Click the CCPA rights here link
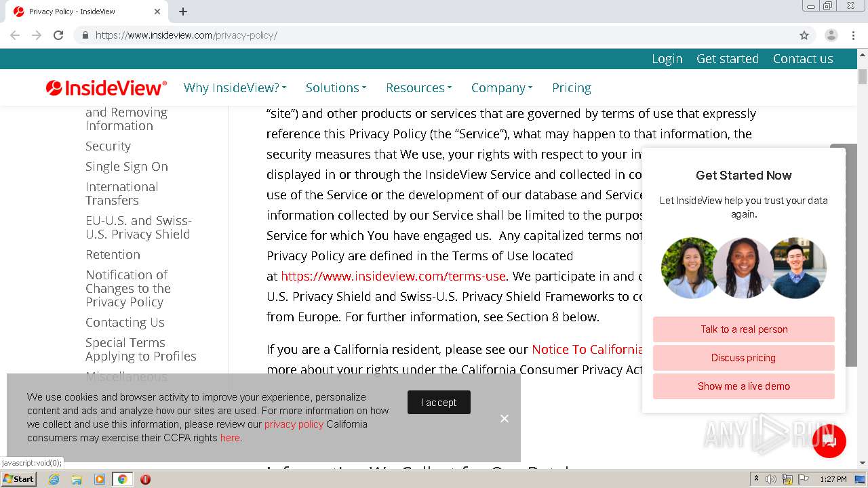 230,438
